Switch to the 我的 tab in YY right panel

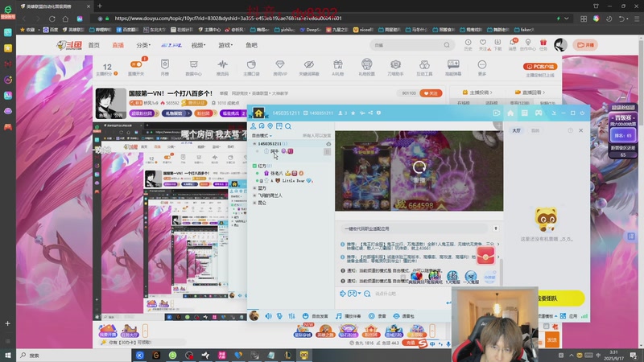tap(535, 130)
